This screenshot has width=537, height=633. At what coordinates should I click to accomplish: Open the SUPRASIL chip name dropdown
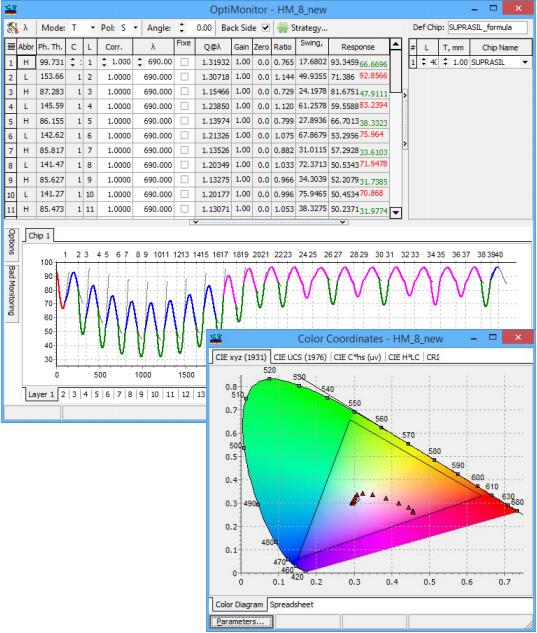525,62
